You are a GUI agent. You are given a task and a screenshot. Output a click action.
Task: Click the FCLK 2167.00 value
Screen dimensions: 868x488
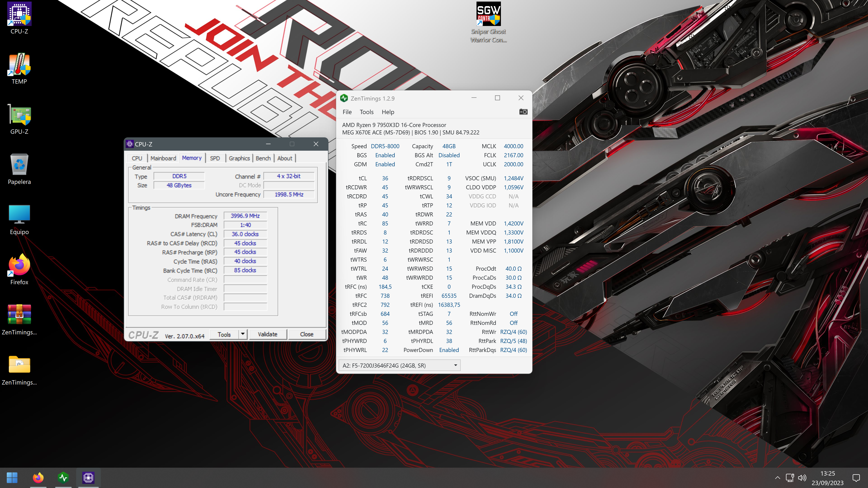coord(513,155)
